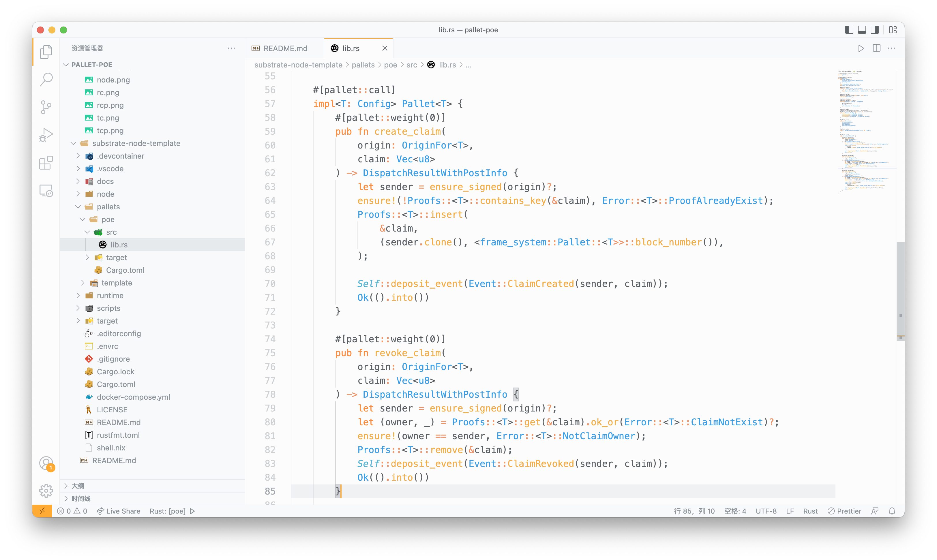Open Run and Debug view icon
The image size is (937, 560).
[x=46, y=135]
